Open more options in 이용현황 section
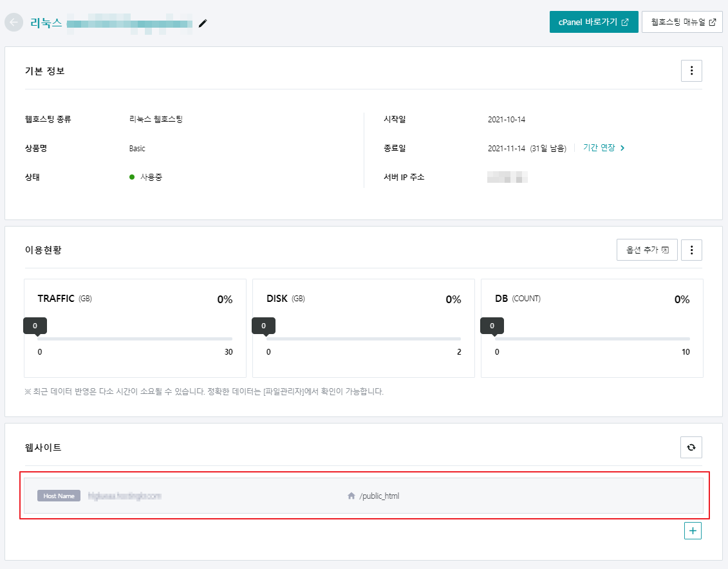Viewport: 728px width, 569px height. coord(691,250)
